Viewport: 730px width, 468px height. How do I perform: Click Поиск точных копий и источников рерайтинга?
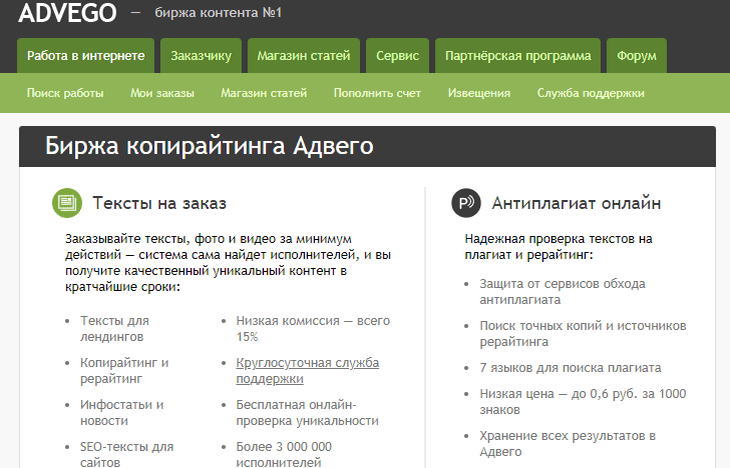point(583,333)
